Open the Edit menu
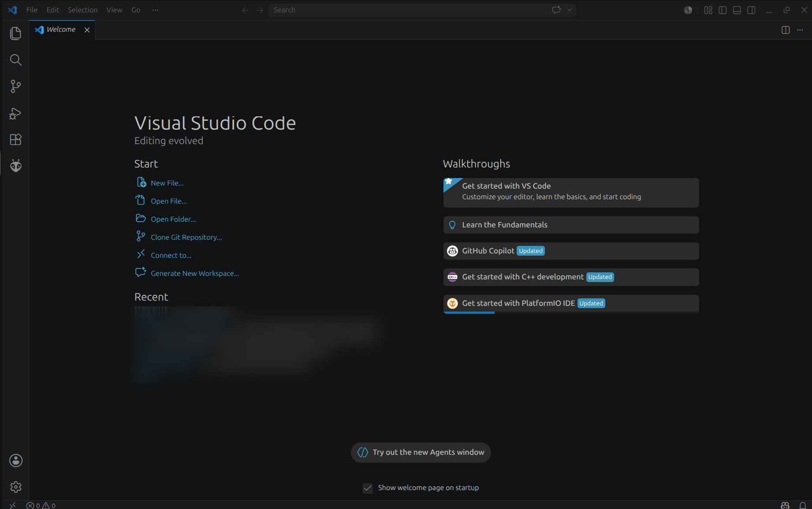This screenshot has width=812, height=509. point(52,10)
